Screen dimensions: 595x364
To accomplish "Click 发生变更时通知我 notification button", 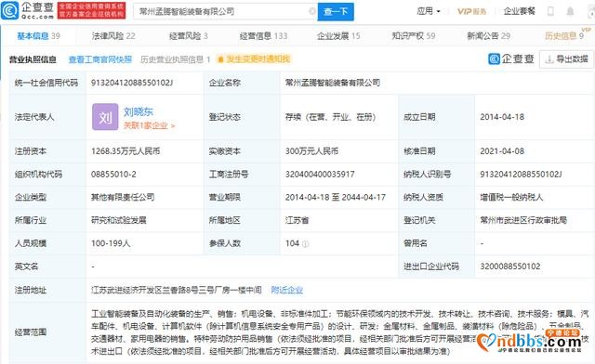I will (254, 59).
